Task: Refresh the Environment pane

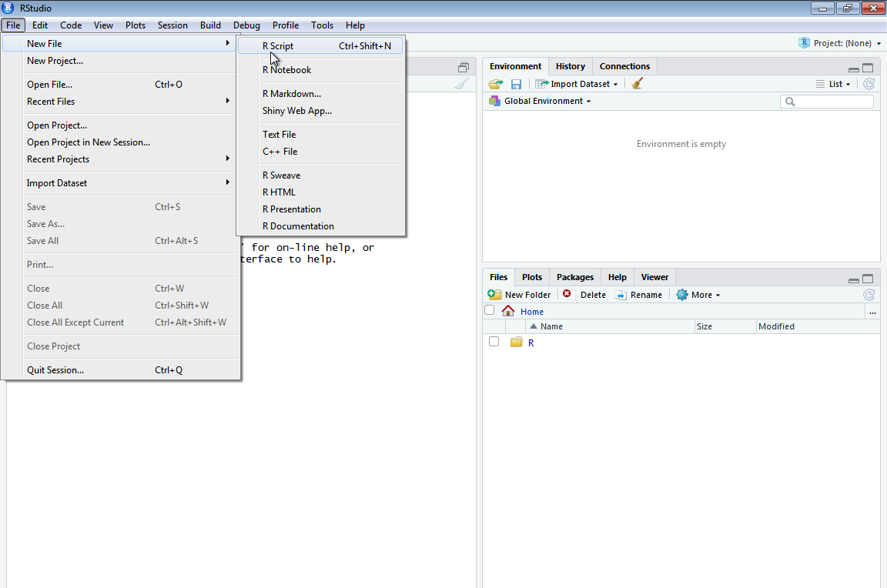Action: (x=869, y=84)
